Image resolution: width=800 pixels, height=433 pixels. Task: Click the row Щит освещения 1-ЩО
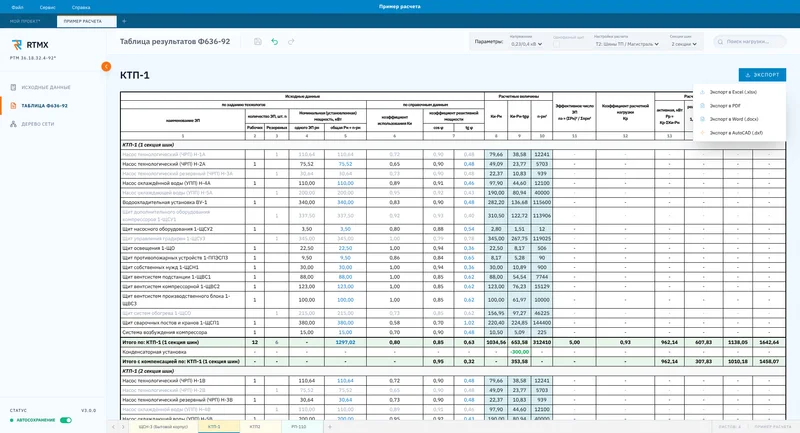click(453, 248)
